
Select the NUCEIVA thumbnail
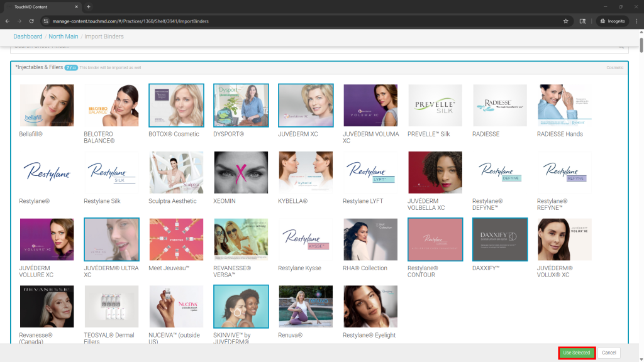pyautogui.click(x=176, y=307)
